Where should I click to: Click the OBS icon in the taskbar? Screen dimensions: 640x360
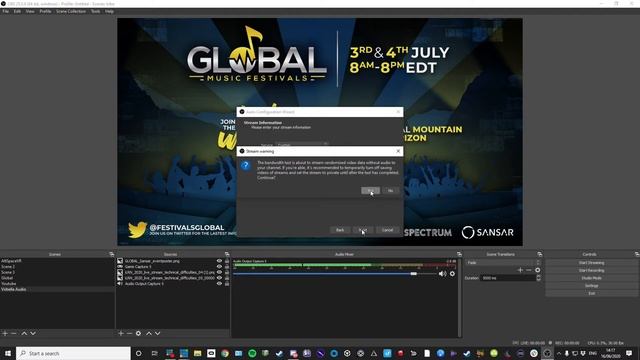(547, 353)
